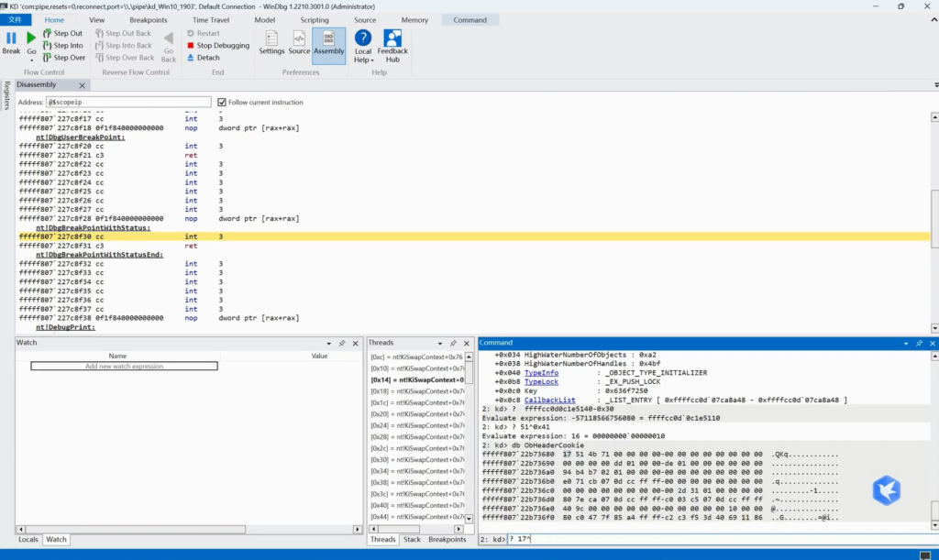Screen dimensions: 939x560
Task: Open the TypeInfo link
Action: [541, 373]
